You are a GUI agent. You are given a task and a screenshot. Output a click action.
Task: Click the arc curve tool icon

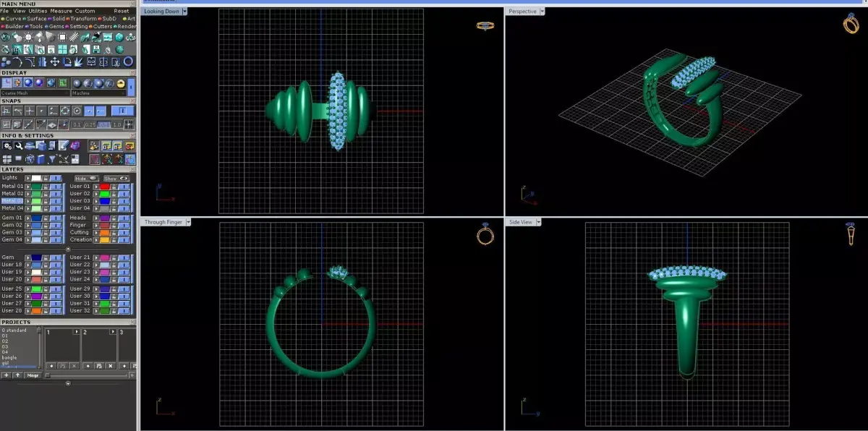click(17, 61)
